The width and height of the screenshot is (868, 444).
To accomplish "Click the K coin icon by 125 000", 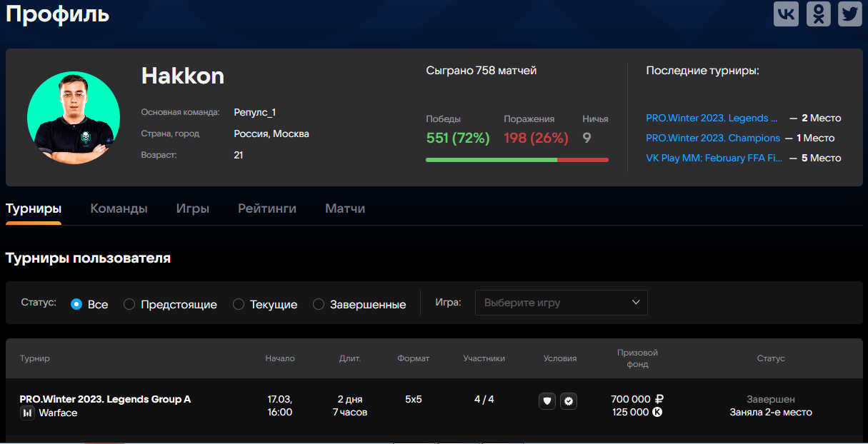I will (657, 412).
